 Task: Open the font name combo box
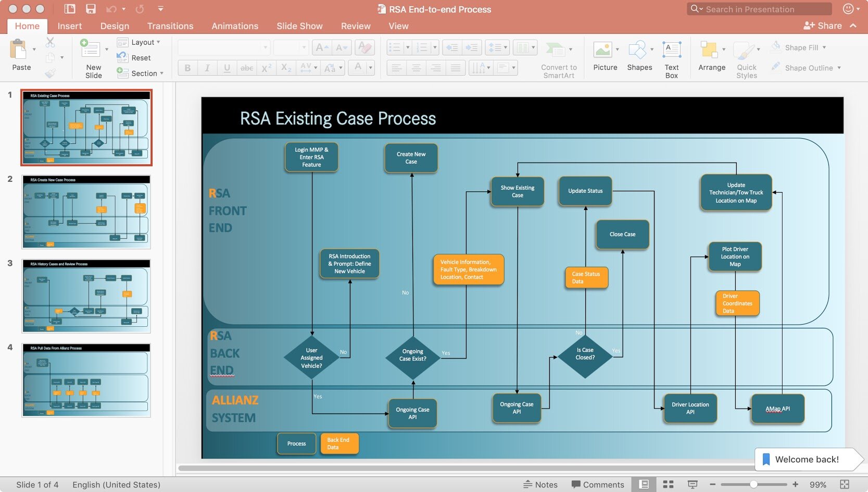pos(224,48)
